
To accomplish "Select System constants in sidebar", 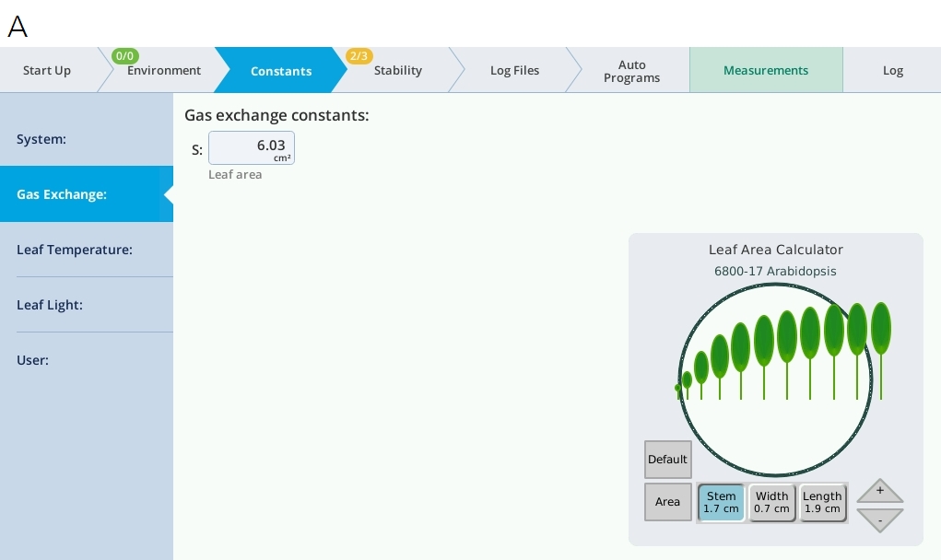I will [87, 139].
